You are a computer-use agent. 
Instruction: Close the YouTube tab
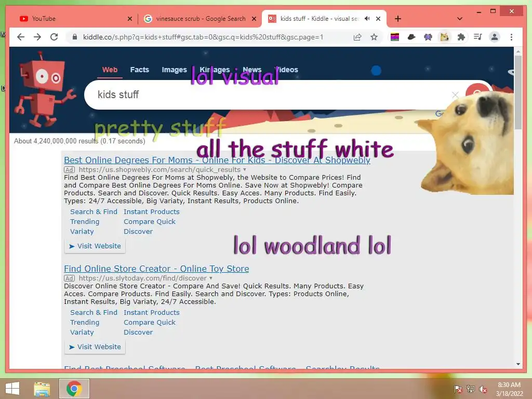coord(129,19)
